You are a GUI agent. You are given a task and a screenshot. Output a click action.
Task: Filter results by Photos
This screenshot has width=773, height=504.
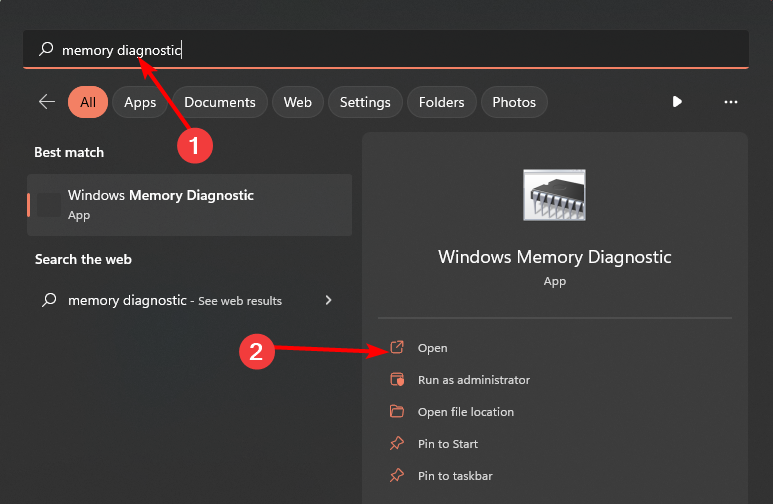tap(514, 102)
